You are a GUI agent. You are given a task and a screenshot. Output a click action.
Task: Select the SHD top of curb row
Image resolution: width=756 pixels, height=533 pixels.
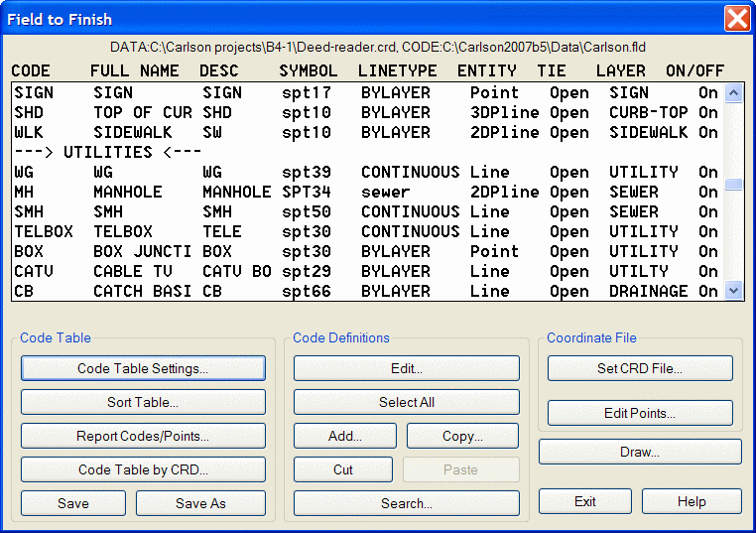click(x=366, y=112)
